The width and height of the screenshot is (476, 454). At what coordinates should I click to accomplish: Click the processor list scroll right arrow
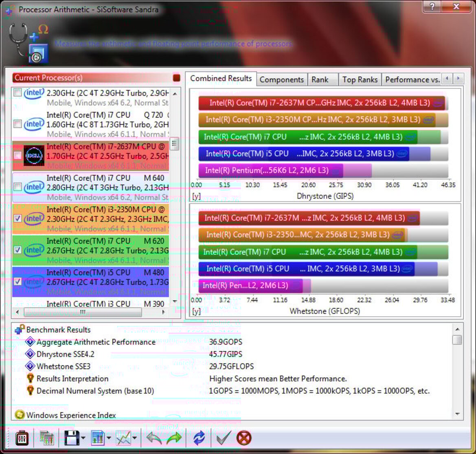(164, 312)
